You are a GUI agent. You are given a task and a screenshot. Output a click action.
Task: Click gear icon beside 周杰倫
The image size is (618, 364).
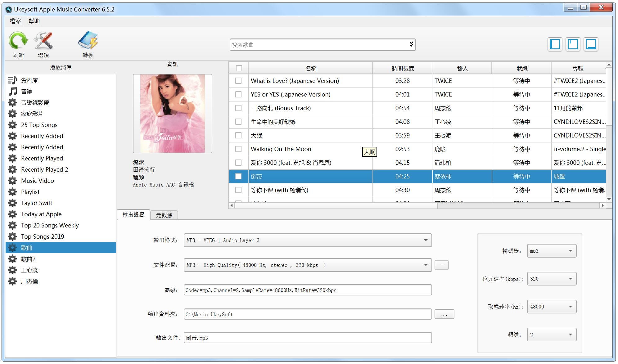pos(12,281)
